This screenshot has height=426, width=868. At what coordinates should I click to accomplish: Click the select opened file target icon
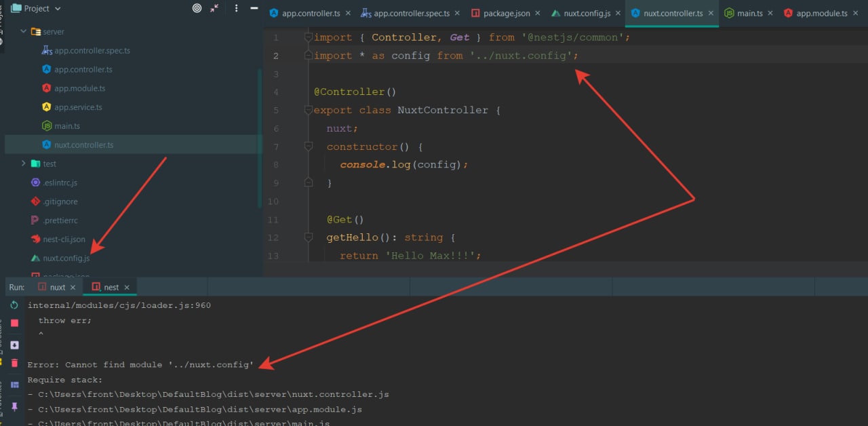point(197,8)
